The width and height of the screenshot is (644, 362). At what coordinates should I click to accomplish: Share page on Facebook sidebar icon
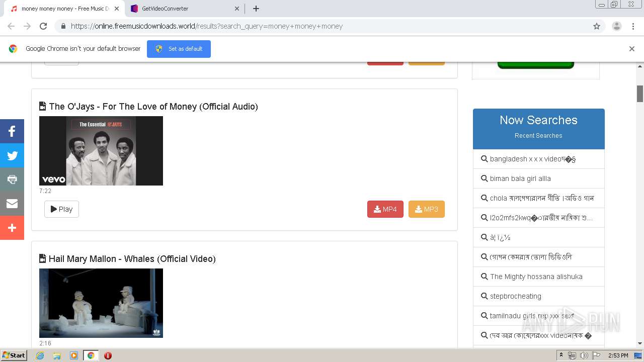click(12, 131)
